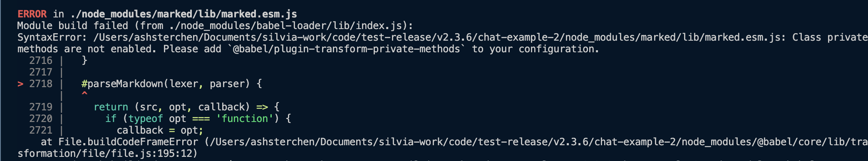Click the SyntaxError text
The height and width of the screenshot is (161, 868).
[49, 37]
